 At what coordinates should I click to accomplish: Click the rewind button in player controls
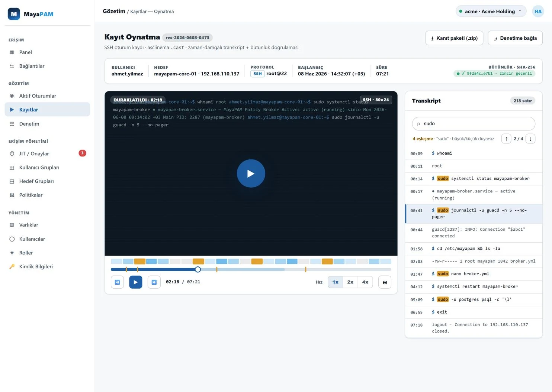[x=117, y=282]
